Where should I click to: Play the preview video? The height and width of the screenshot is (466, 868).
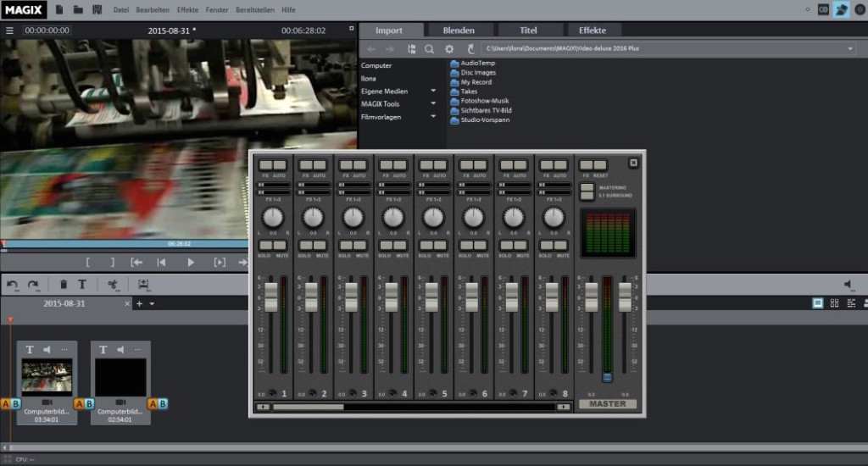(x=191, y=263)
